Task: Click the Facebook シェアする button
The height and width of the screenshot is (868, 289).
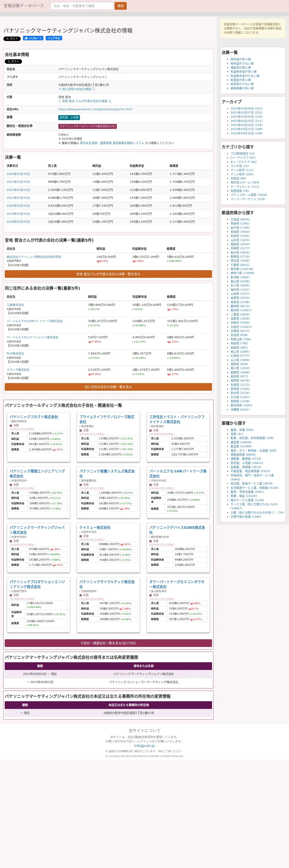Action: [x=54, y=38]
